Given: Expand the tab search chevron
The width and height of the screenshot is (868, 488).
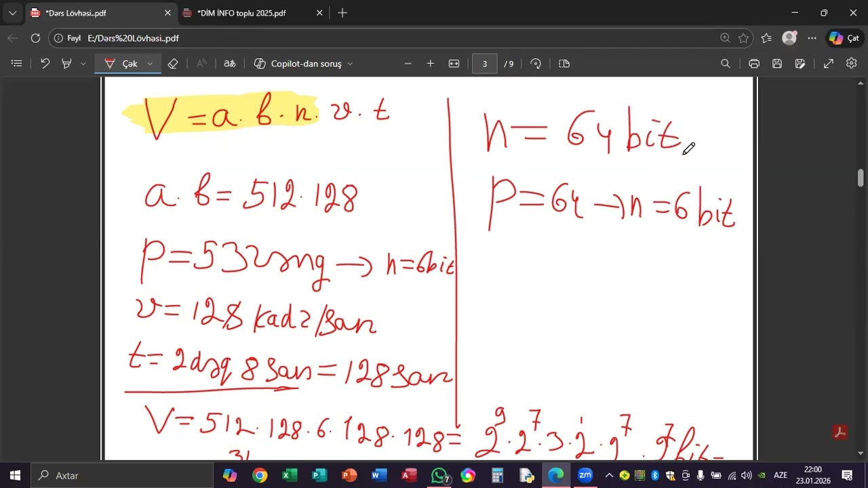Looking at the screenshot, I should (12, 13).
